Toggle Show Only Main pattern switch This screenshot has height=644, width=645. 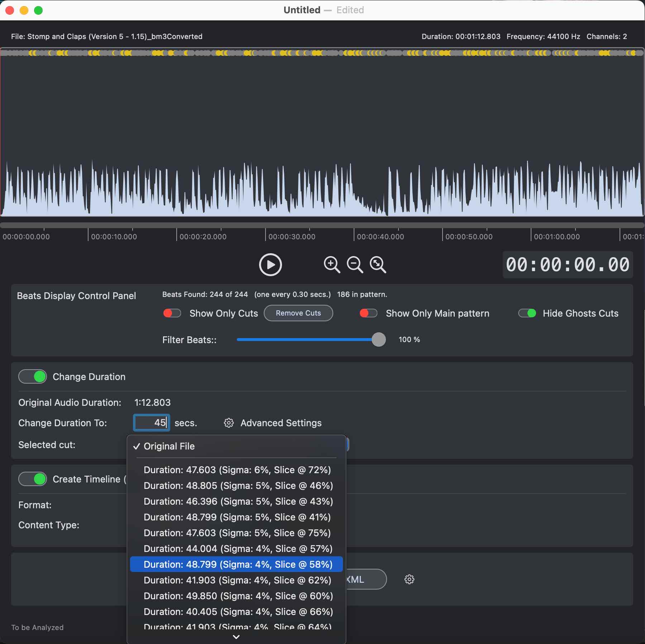point(368,313)
